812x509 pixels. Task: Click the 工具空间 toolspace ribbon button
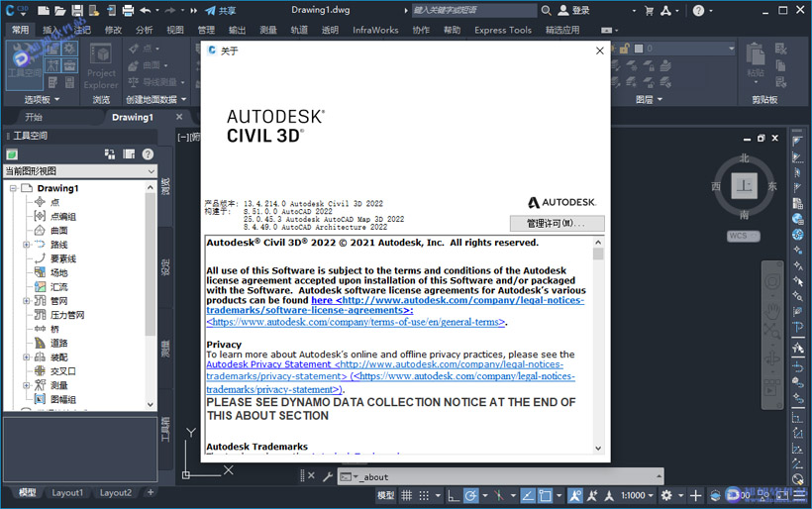(24, 64)
